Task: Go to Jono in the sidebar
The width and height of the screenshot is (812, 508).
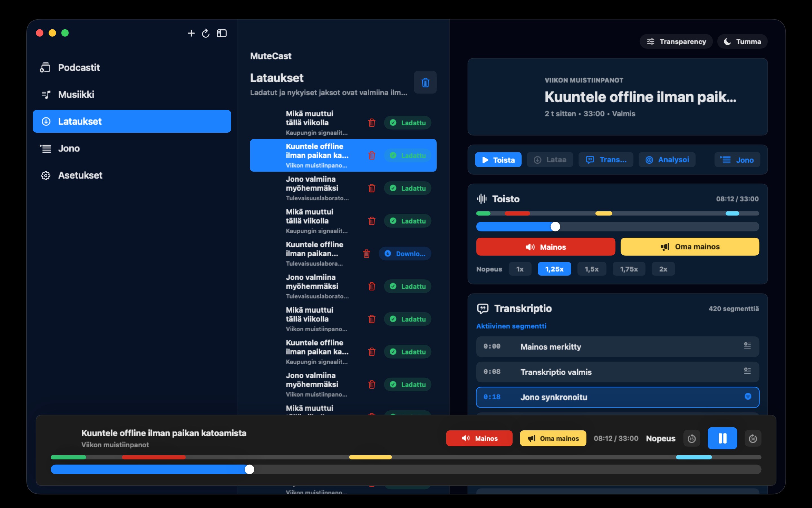Action: tap(132, 148)
